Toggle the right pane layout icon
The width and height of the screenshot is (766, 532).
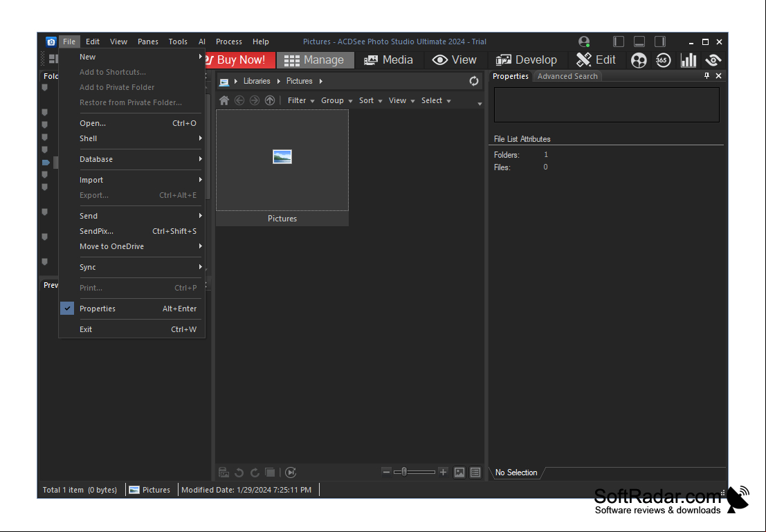[x=660, y=42]
